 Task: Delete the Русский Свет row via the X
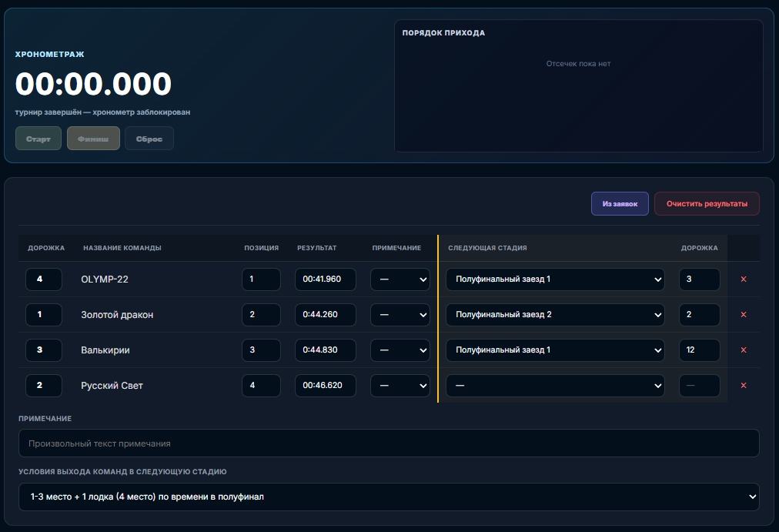(x=744, y=386)
